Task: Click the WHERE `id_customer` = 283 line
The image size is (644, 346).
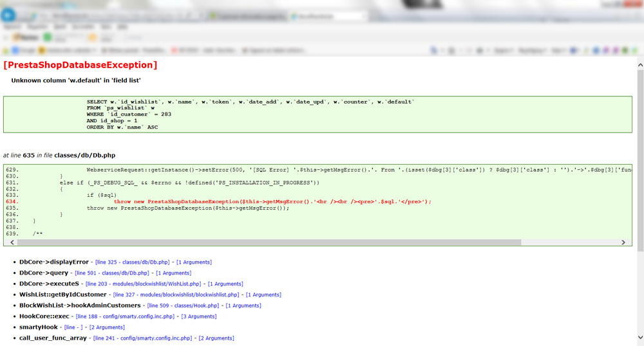Action: tap(129, 114)
